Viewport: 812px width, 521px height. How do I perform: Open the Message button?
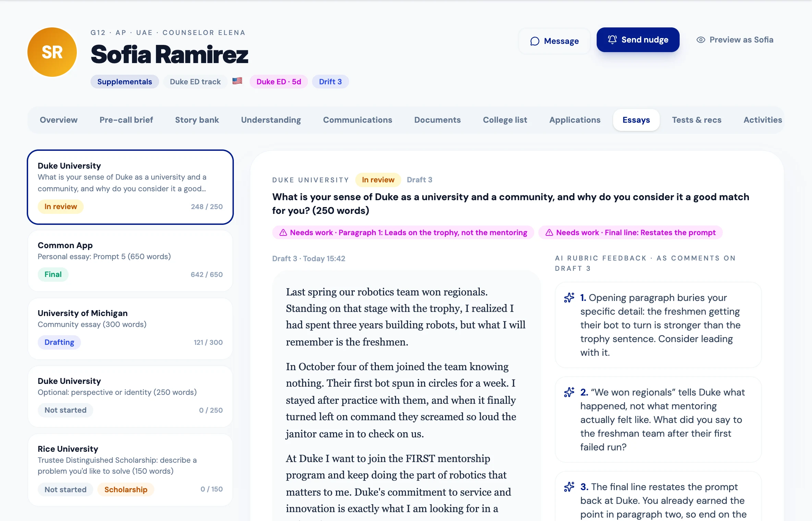click(554, 41)
